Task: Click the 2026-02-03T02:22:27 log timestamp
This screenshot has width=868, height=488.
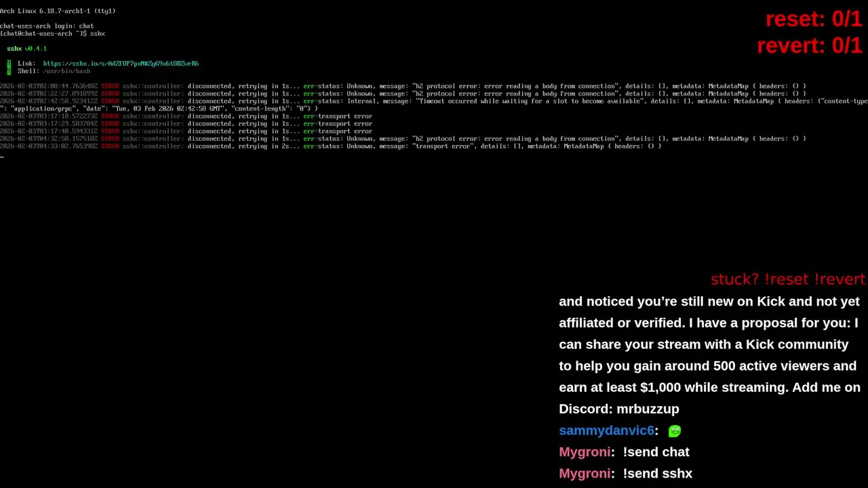Action: pyautogui.click(x=49, y=94)
